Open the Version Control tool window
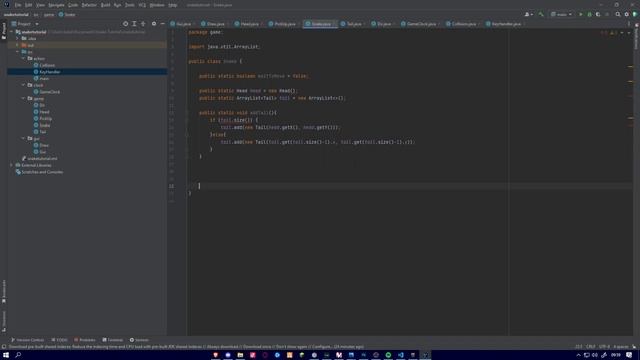The image size is (640, 360). click(27, 340)
